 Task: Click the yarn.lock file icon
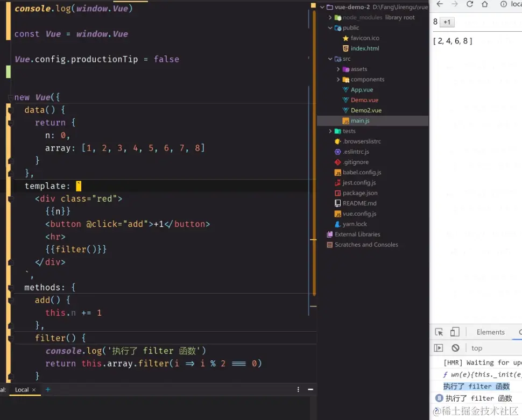pos(337,224)
